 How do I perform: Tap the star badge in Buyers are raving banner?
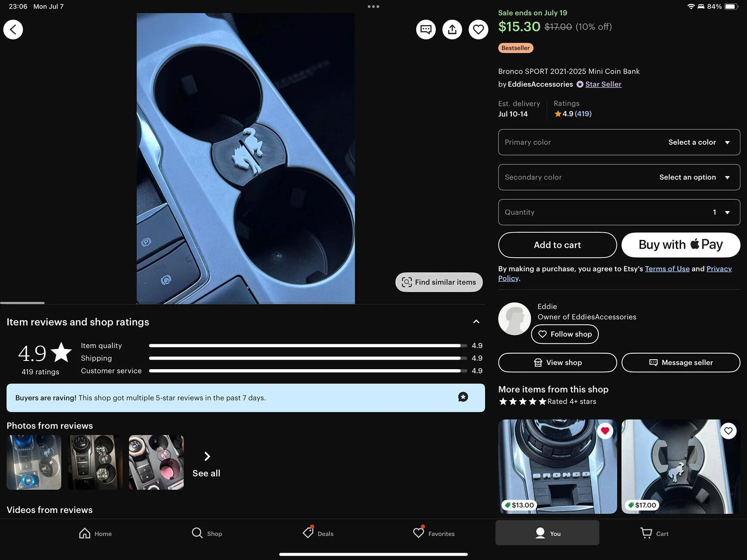[x=463, y=397]
